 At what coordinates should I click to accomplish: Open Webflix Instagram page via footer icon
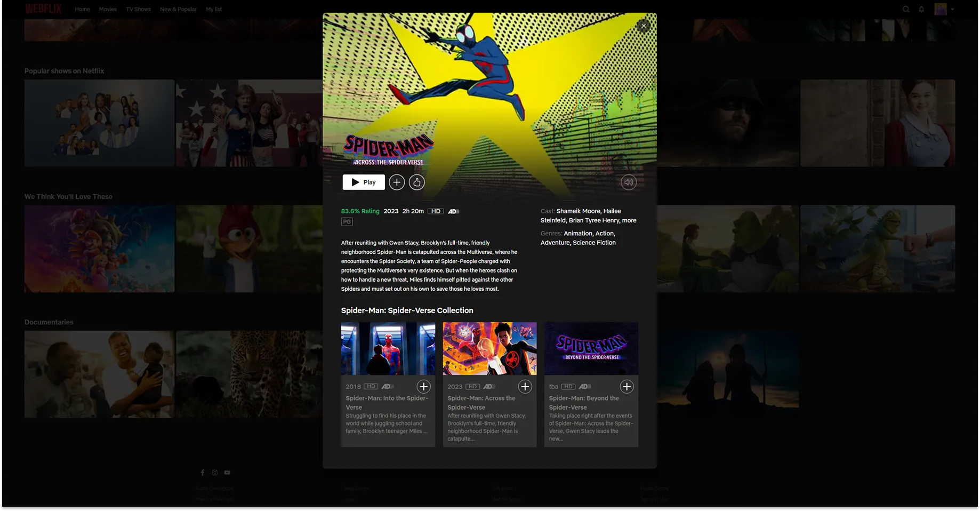coord(214,473)
